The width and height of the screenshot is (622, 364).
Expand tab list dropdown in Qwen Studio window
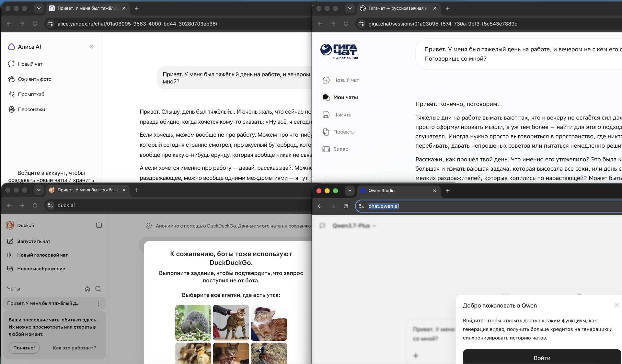[x=350, y=191]
